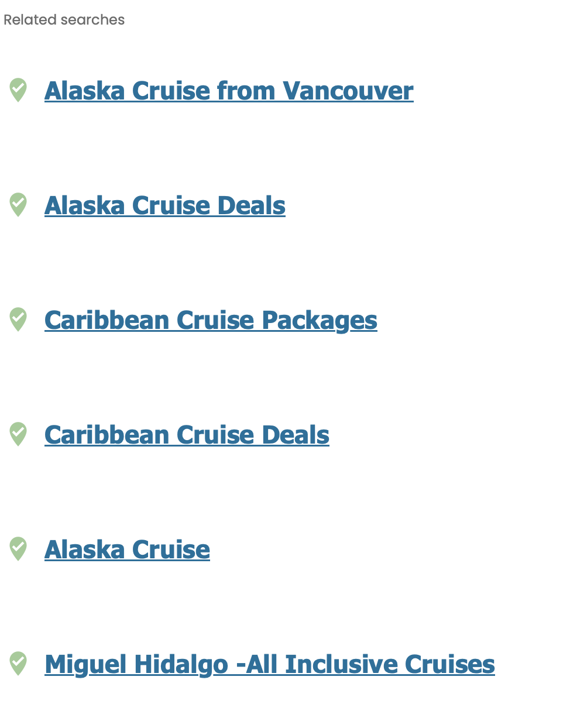
Task: Open the Caribbean Cruise Deals link
Action: coord(187,435)
